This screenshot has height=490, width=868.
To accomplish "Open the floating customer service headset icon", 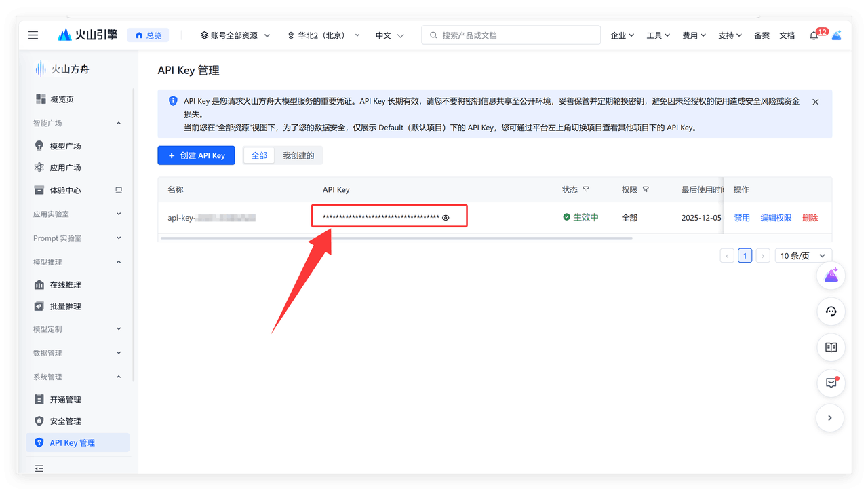I will [831, 312].
